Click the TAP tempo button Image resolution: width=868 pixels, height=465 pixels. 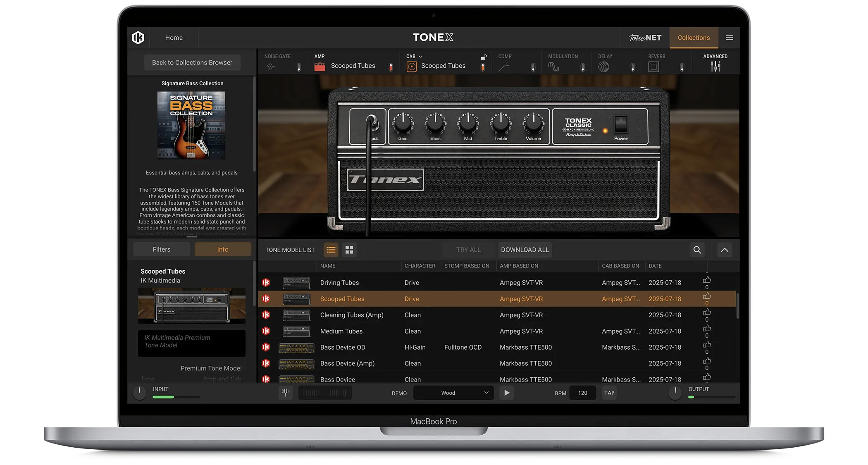(x=609, y=393)
